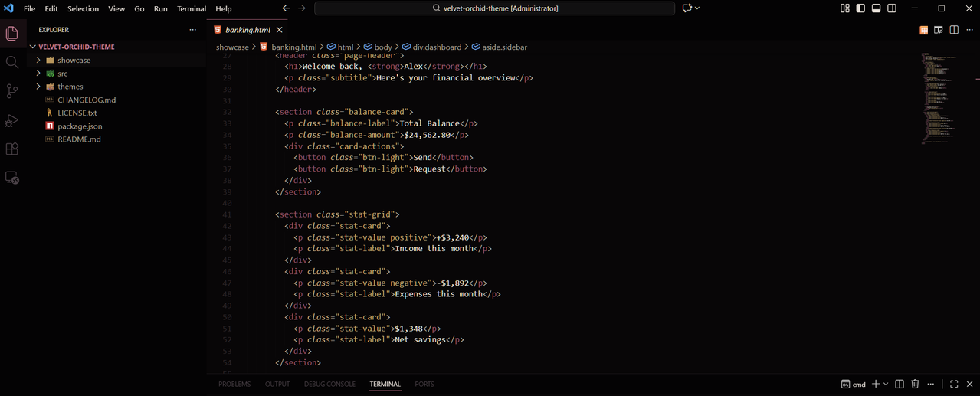
Task: Switch to the PORTS panel tab
Action: click(x=424, y=384)
